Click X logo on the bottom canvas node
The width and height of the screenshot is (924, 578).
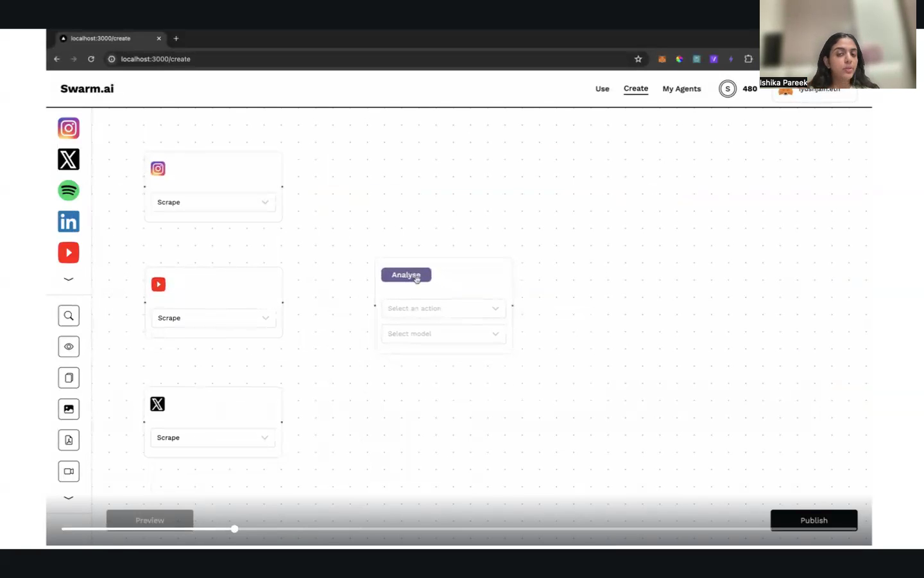point(157,404)
